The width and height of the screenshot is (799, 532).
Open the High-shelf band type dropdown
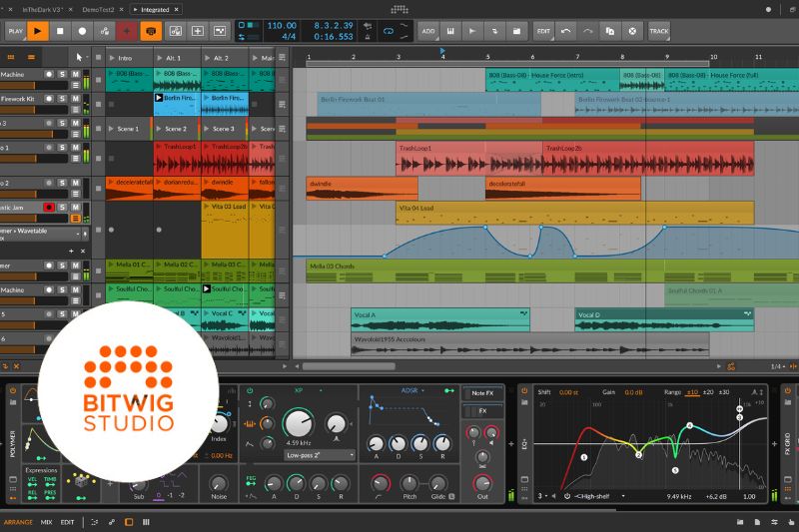600,496
